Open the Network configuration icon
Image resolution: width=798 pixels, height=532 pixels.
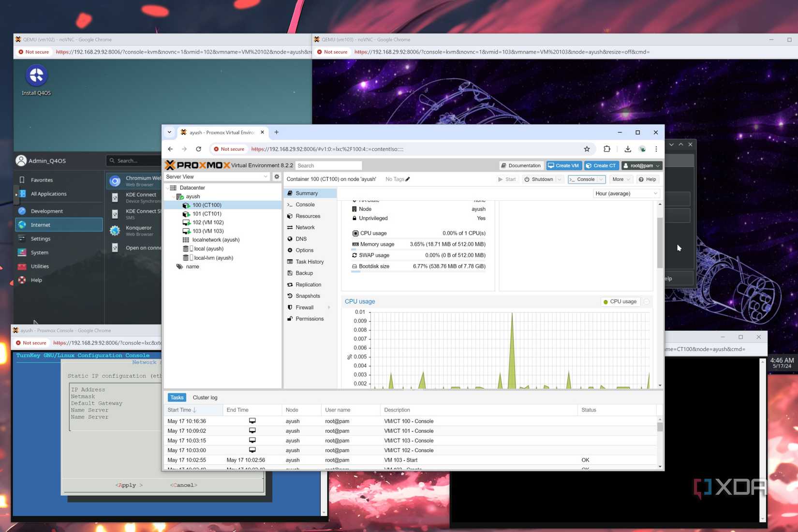point(290,227)
